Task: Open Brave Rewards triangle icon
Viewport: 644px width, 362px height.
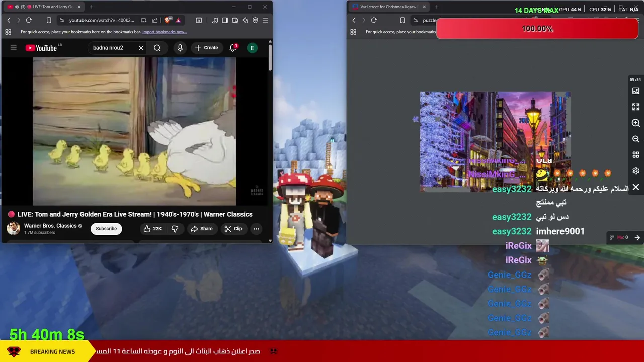Action: click(178, 20)
